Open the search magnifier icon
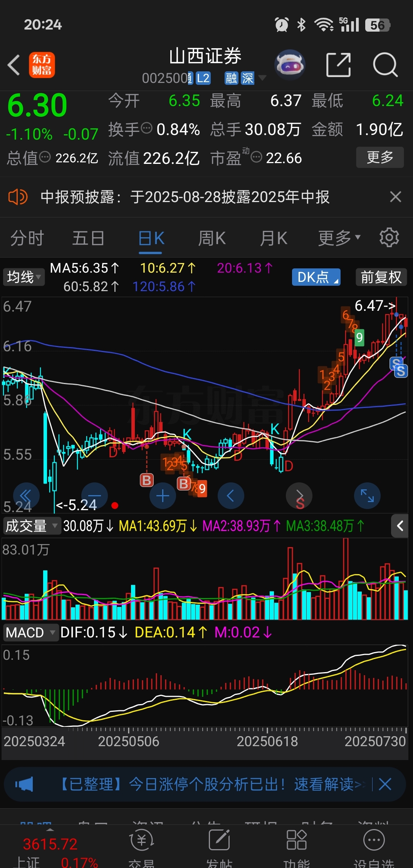 click(385, 65)
